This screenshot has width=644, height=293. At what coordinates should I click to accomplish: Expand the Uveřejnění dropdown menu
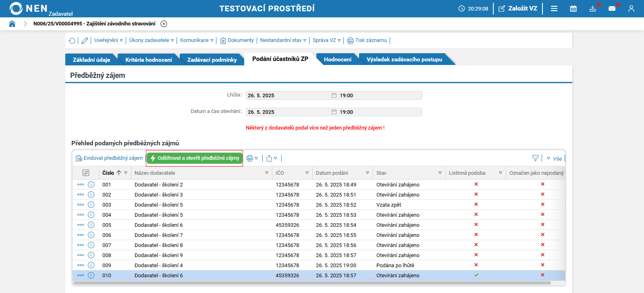108,40
